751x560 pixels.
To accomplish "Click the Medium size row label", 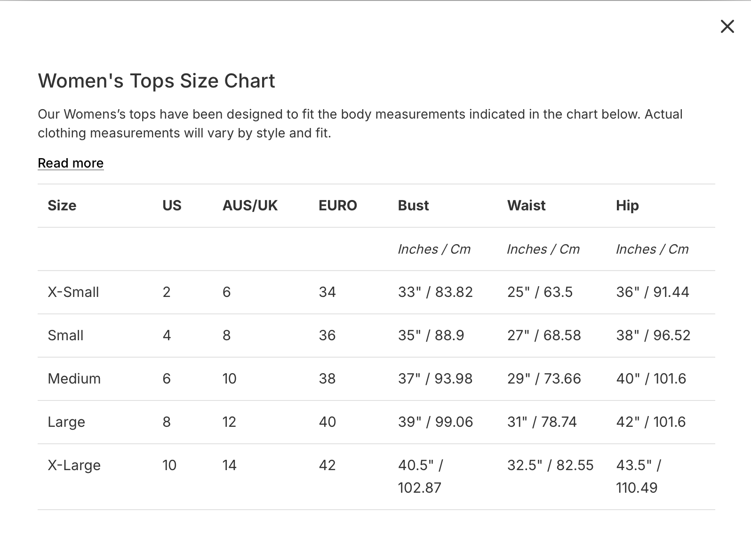I will click(x=74, y=379).
